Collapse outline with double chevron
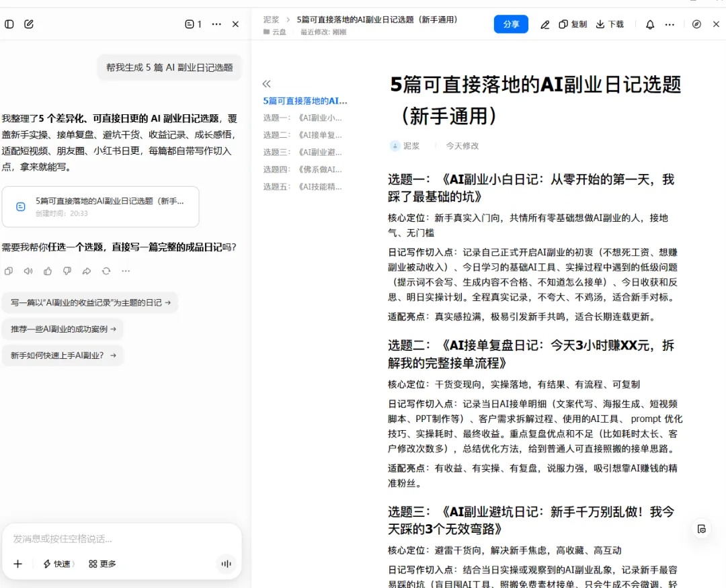726x588 pixels. point(266,84)
